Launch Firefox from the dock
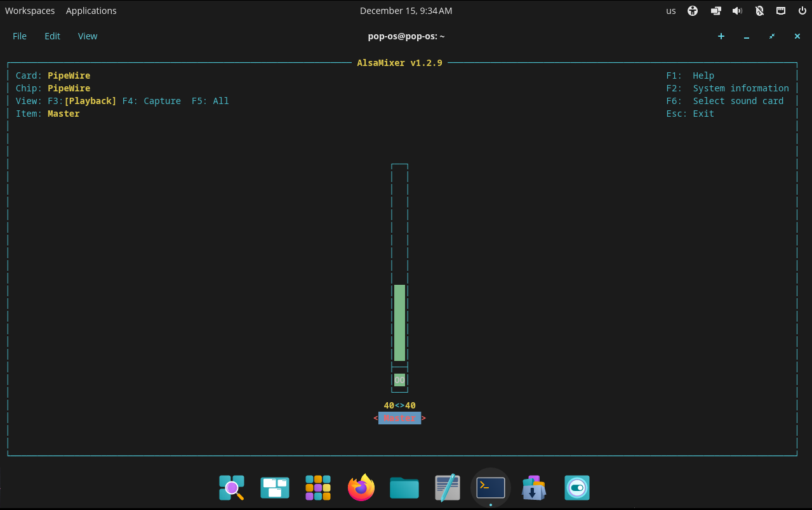The image size is (812, 510). [361, 488]
